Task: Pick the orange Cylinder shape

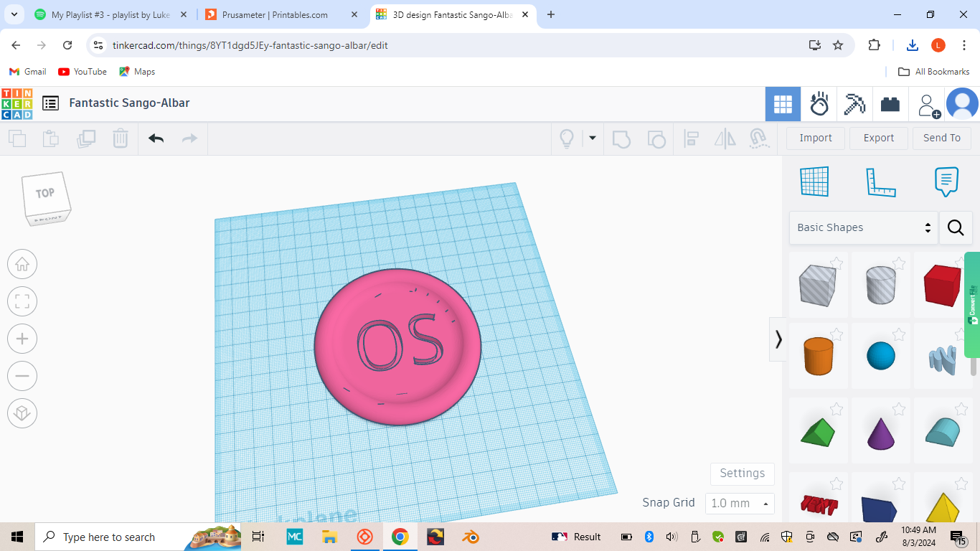Action: pyautogui.click(x=818, y=356)
